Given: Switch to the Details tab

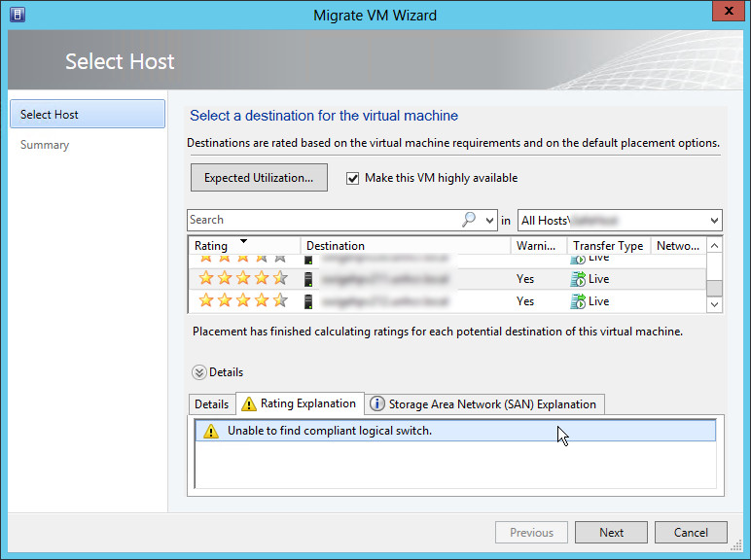Looking at the screenshot, I should click(211, 404).
